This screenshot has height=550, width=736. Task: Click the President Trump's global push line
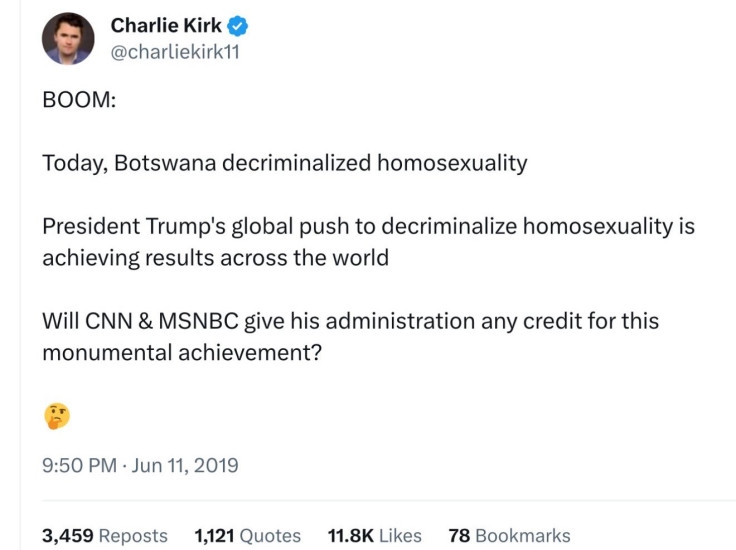368,226
